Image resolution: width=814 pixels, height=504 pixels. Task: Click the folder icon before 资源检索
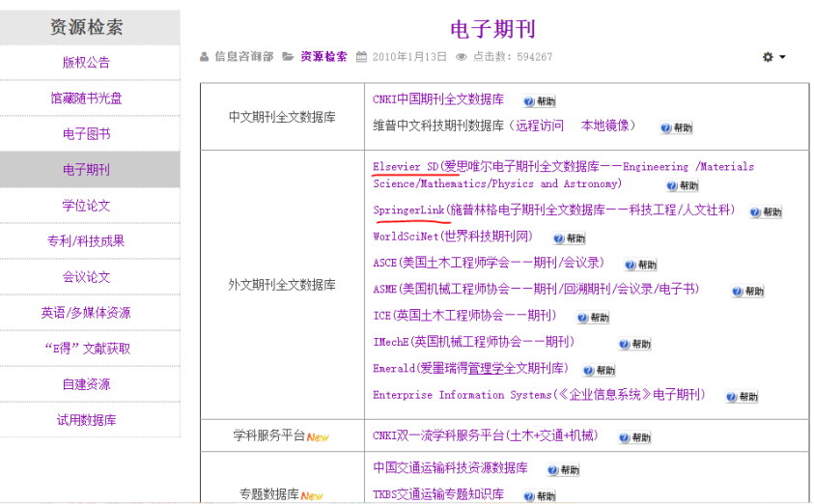tap(288, 57)
